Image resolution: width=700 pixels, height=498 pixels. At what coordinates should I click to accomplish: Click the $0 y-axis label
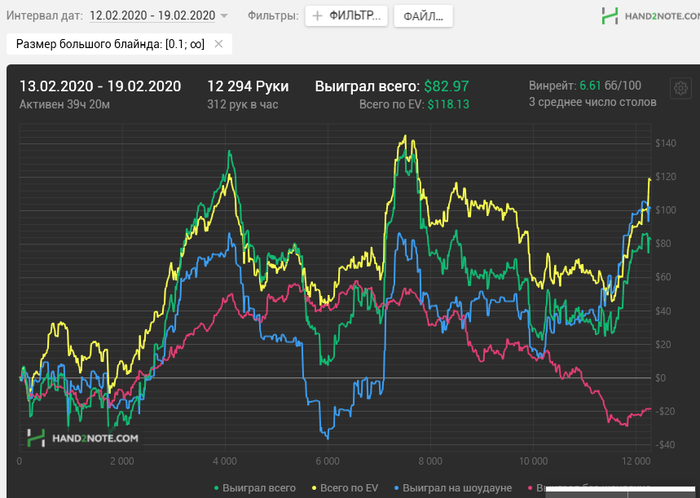pyautogui.click(x=660, y=378)
